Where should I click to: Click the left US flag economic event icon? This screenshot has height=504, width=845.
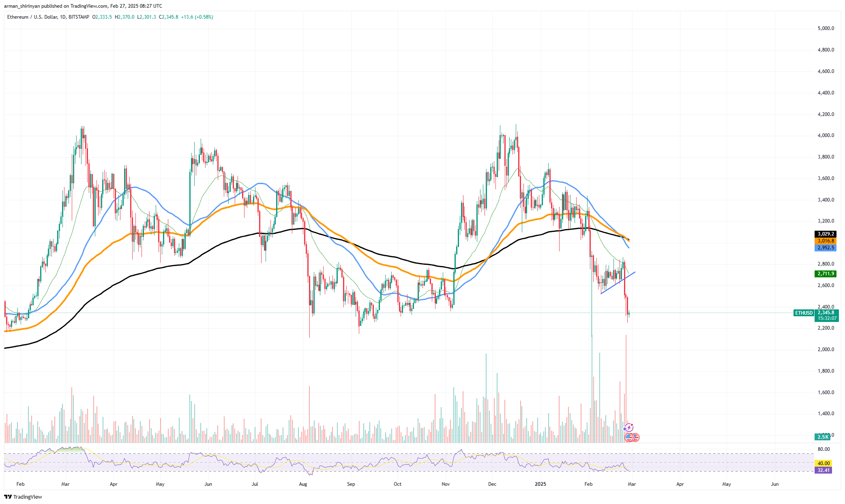629,437
